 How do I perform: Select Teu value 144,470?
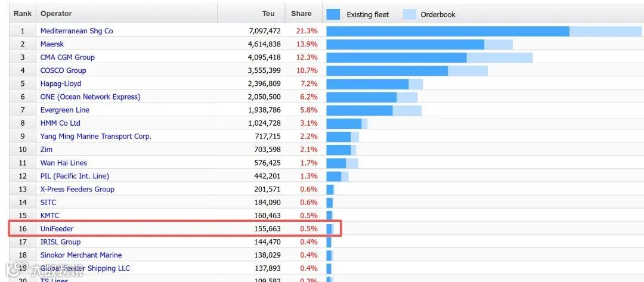pos(268,242)
